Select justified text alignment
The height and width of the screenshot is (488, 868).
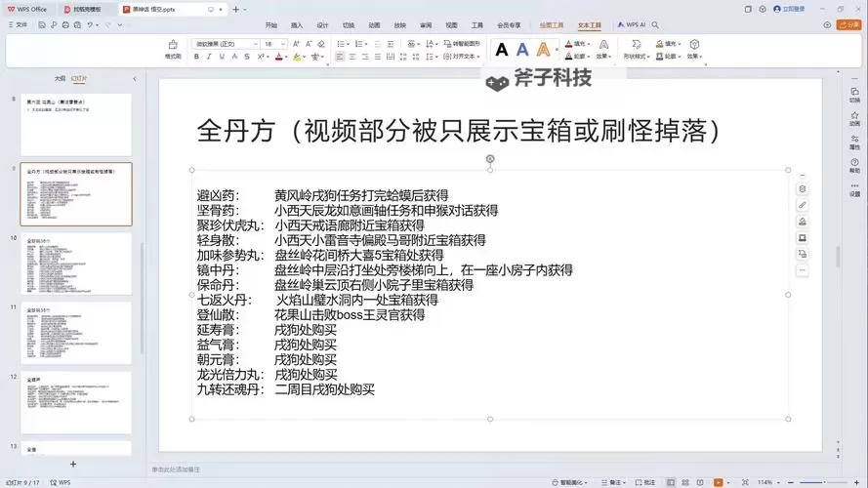pos(378,57)
